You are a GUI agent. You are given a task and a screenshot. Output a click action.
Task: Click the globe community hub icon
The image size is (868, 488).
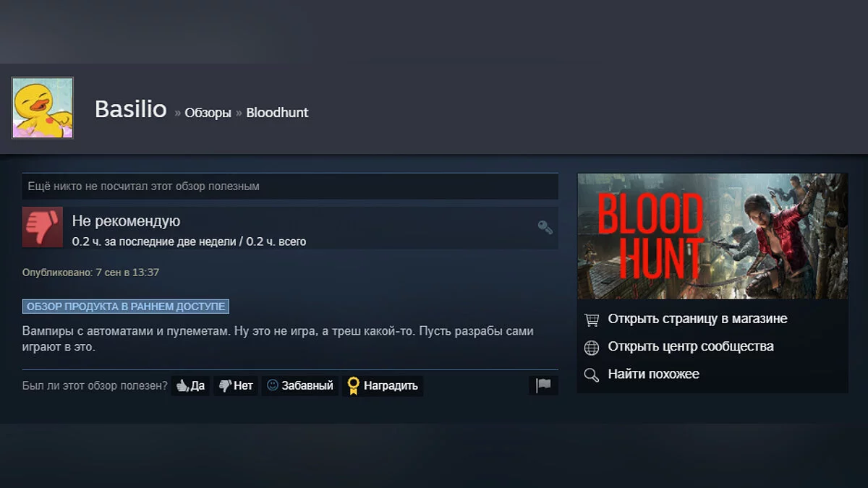click(592, 348)
